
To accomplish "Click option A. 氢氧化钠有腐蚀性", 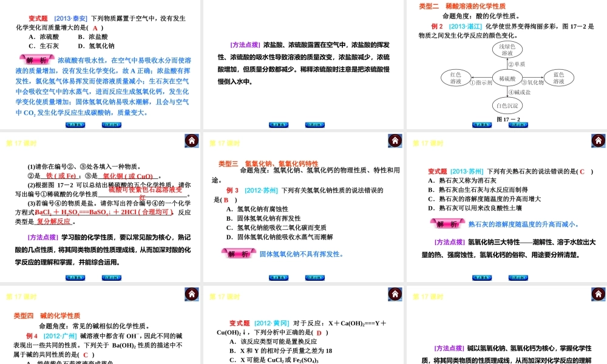I will pyautogui.click(x=257, y=209).
